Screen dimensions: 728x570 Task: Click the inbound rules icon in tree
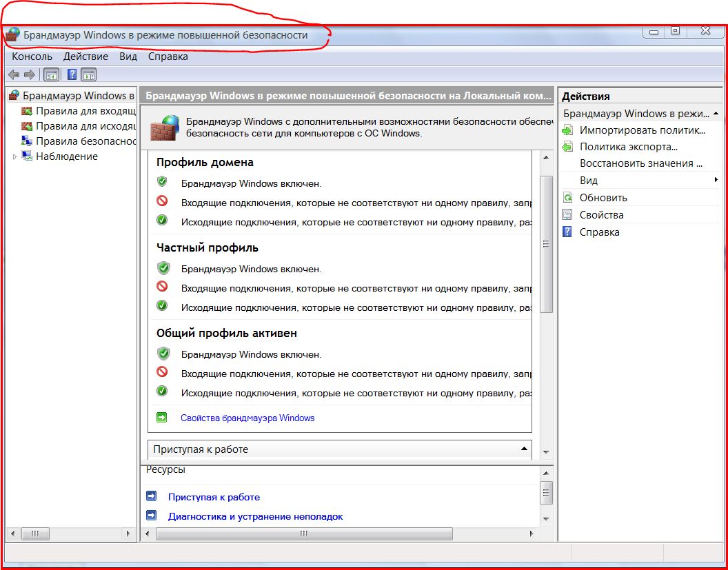coord(28,111)
